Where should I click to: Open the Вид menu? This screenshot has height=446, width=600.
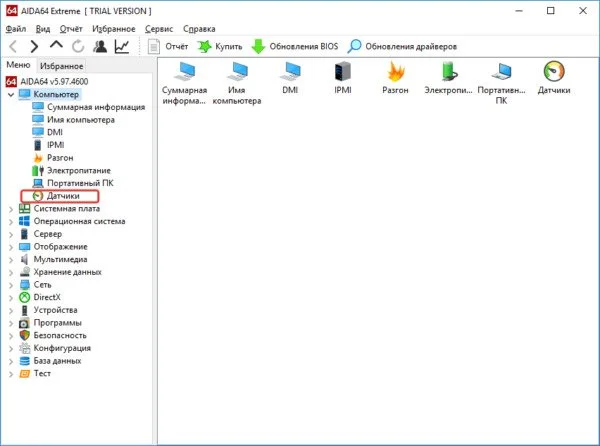[x=43, y=29]
